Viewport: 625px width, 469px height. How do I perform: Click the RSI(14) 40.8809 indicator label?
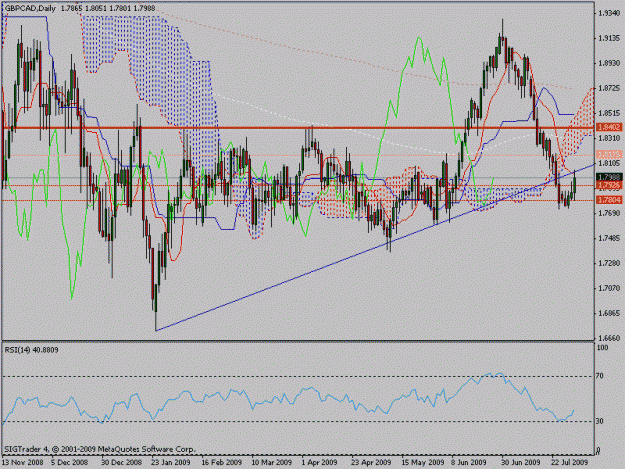pos(31,350)
